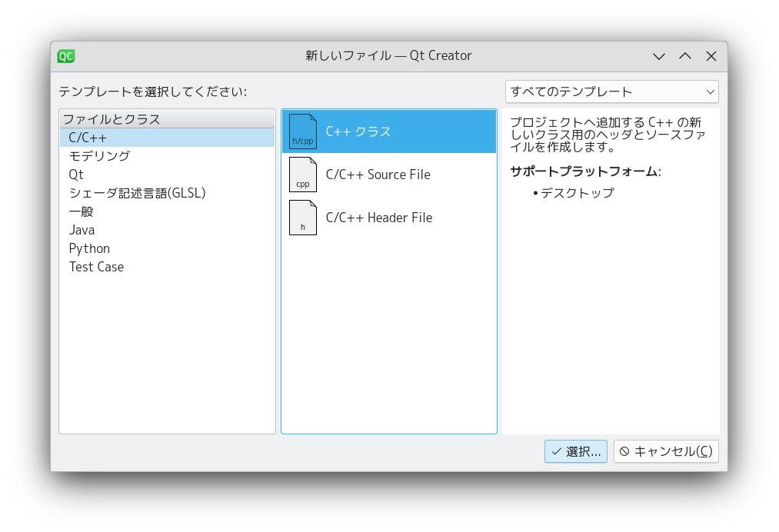Click the サポートプラットフォーム heading
779x532 pixels.
(585, 171)
